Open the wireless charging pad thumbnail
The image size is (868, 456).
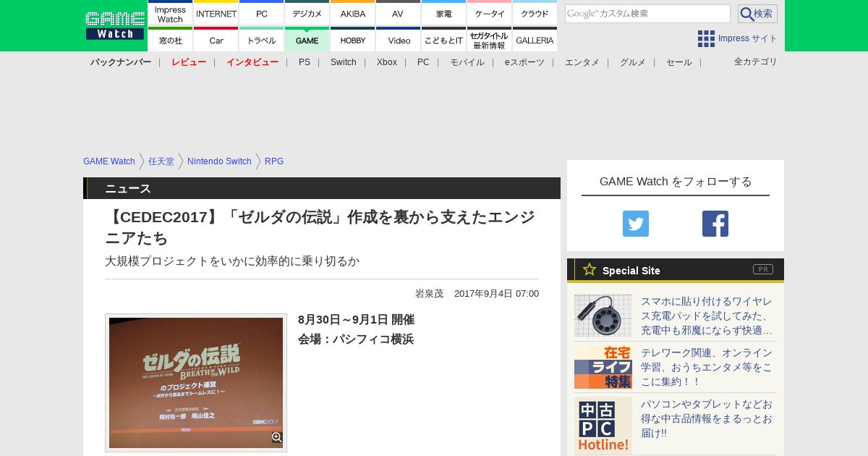[x=603, y=316]
